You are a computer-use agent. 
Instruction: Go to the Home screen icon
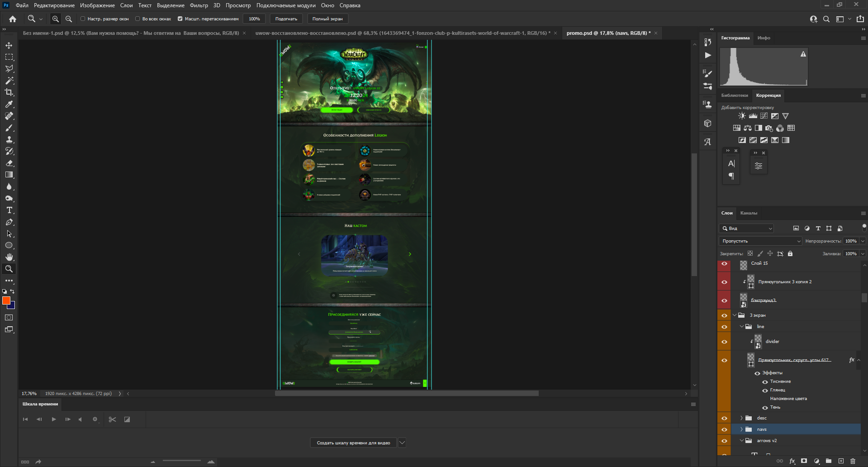(13, 19)
